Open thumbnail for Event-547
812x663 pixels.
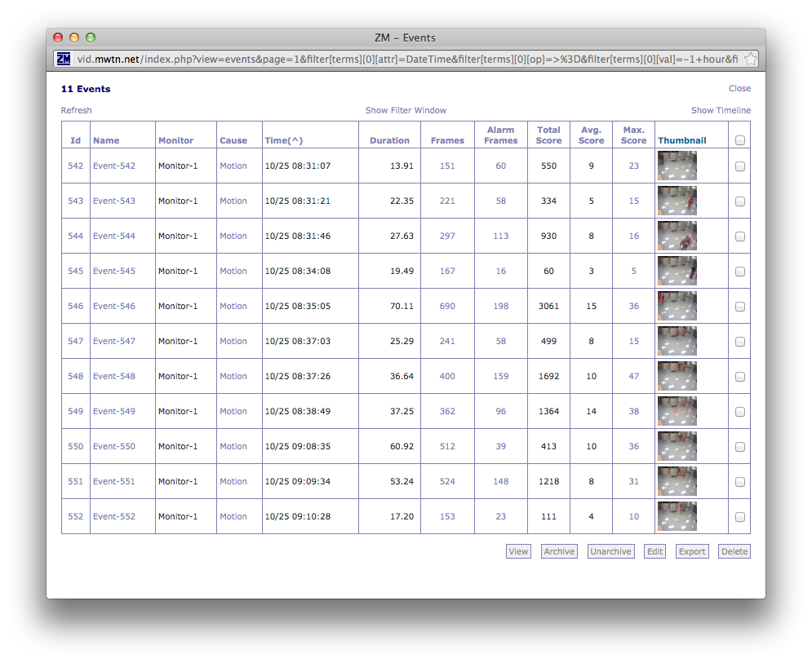pyautogui.click(x=677, y=341)
